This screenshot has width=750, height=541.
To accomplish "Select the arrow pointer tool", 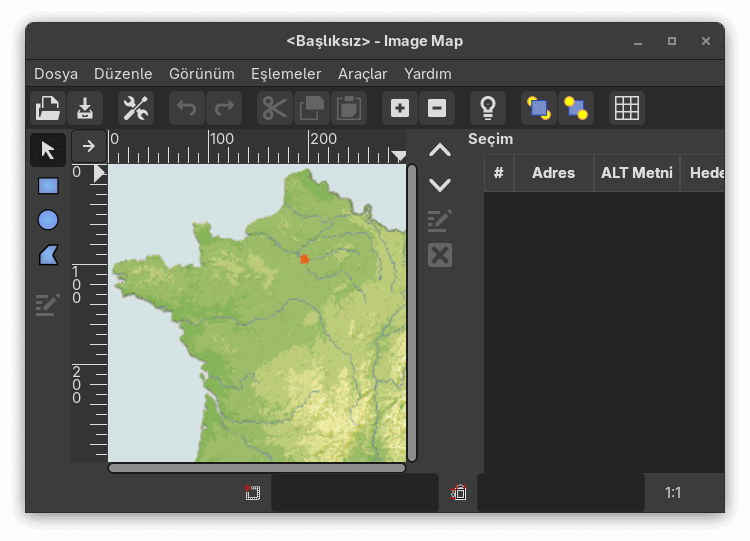I will coord(48,150).
